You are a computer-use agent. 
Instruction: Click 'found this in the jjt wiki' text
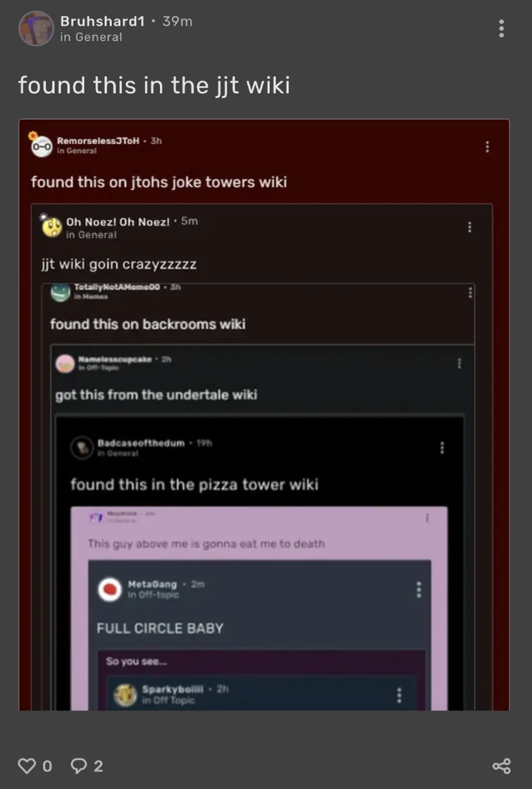coord(154,85)
